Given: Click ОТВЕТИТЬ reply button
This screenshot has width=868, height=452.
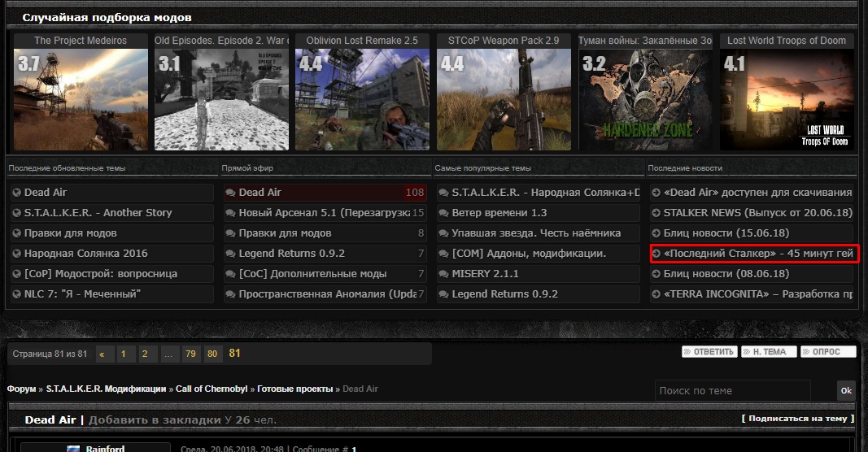Looking at the screenshot, I should pos(709,352).
